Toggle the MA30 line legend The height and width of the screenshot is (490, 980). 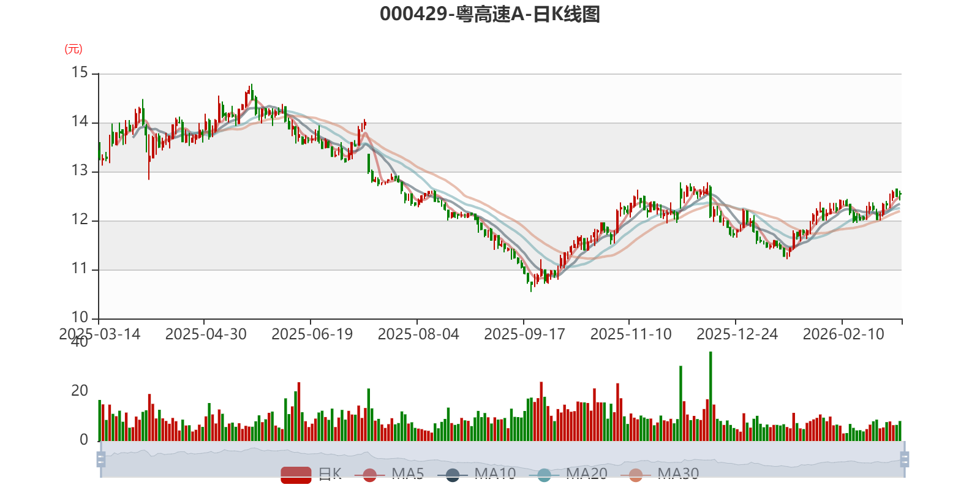[x=660, y=474]
